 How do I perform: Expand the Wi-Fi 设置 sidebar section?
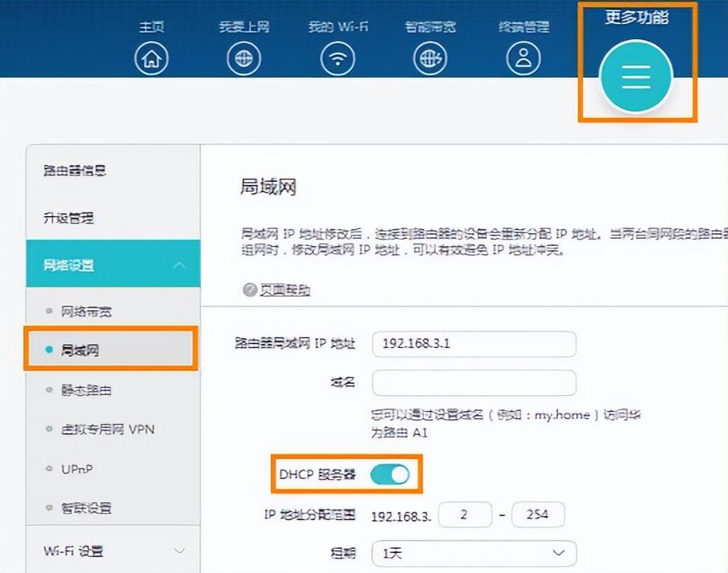click(113, 551)
